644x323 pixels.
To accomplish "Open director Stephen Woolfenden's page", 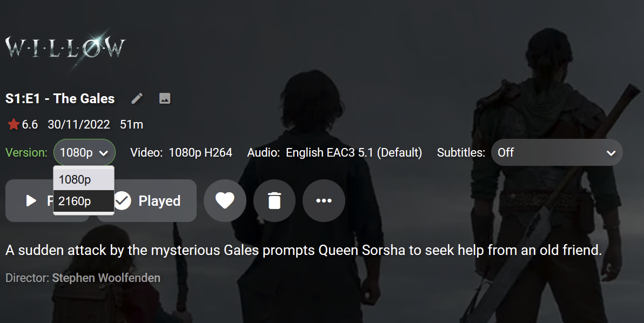I will pos(106,278).
